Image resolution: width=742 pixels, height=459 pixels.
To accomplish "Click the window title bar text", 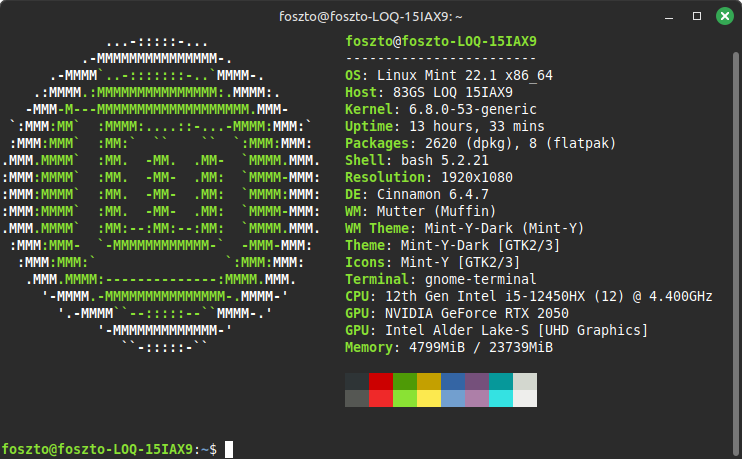I will point(370,17).
